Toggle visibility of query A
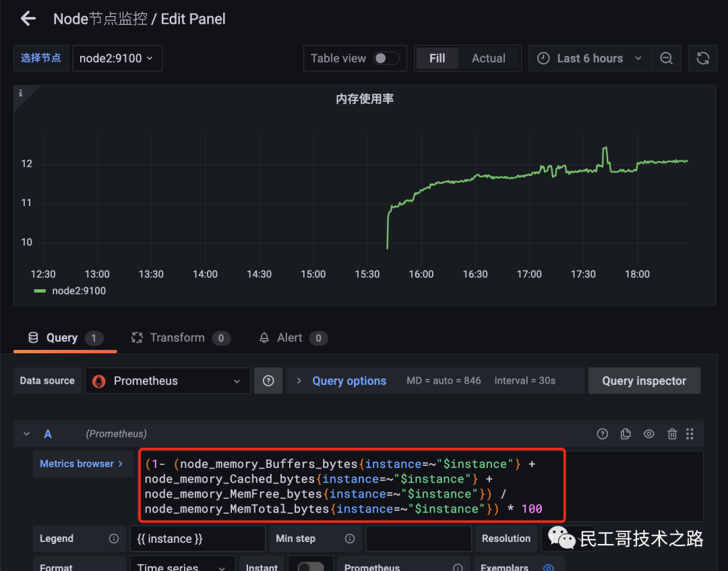This screenshot has height=571, width=728. (x=649, y=433)
